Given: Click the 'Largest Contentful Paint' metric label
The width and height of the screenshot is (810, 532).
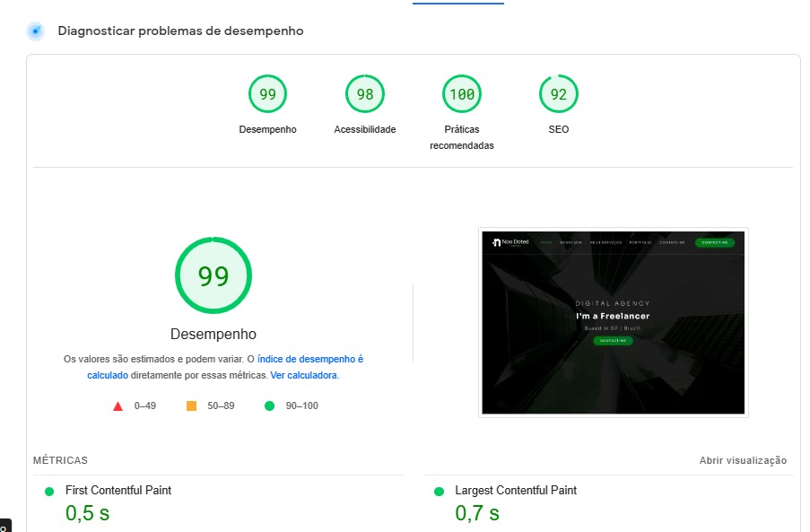Looking at the screenshot, I should [x=516, y=490].
